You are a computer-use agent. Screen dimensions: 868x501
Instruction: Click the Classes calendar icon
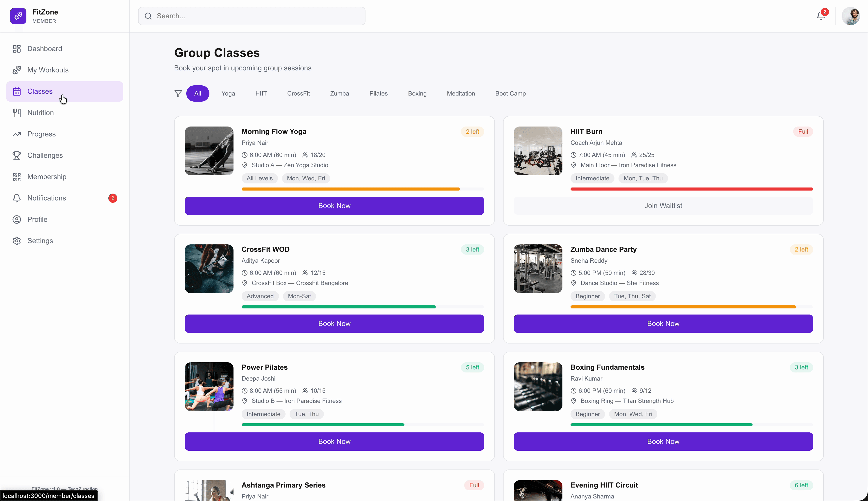(x=16, y=91)
